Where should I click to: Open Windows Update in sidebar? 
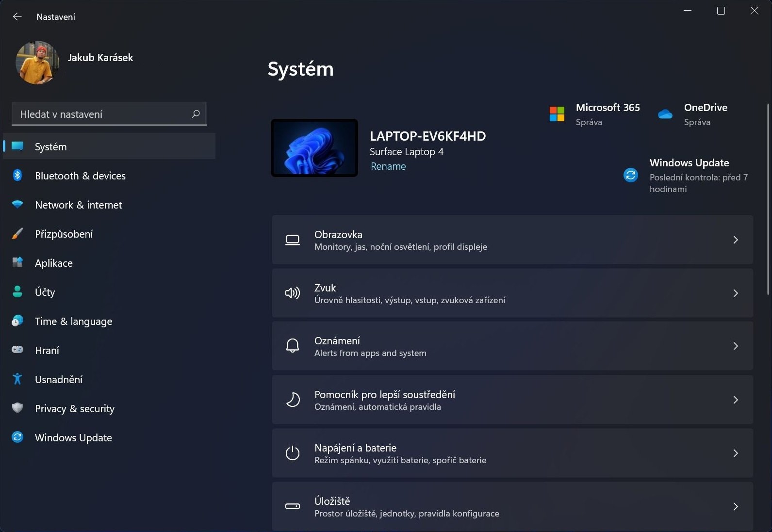tap(109, 437)
